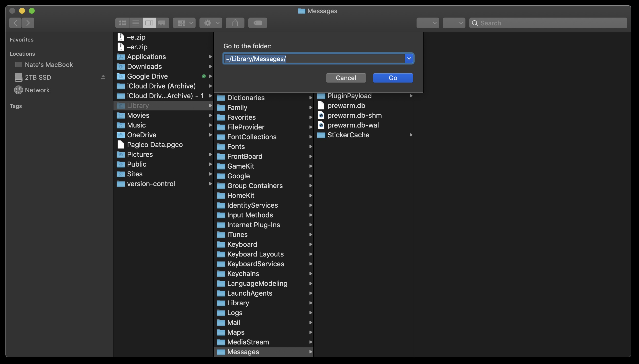Viewport: 639px width, 364px height.
Task: Expand the Messages folder in sidebar
Action: tap(310, 352)
